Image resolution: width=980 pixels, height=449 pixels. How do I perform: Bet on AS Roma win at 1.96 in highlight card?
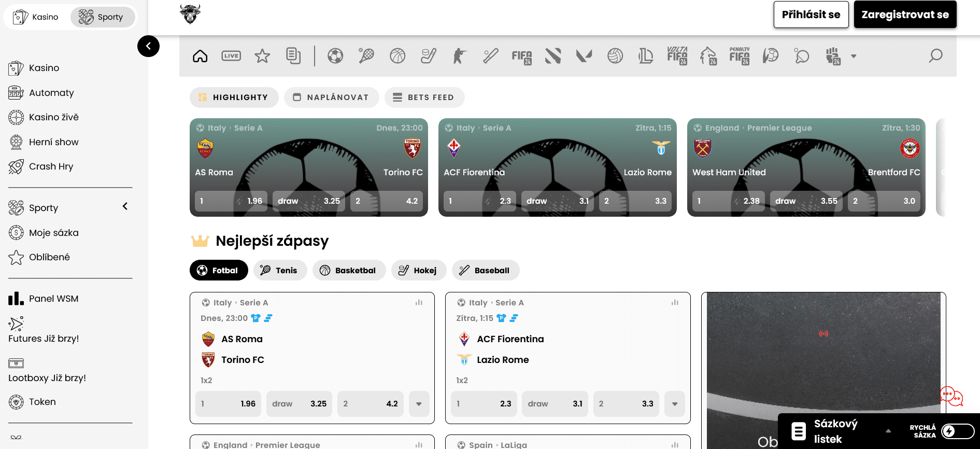[231, 201]
